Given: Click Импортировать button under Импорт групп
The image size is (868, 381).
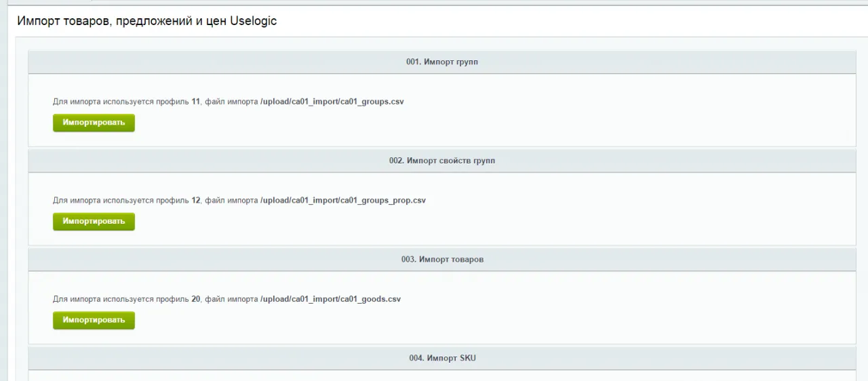Looking at the screenshot, I should pos(94,123).
